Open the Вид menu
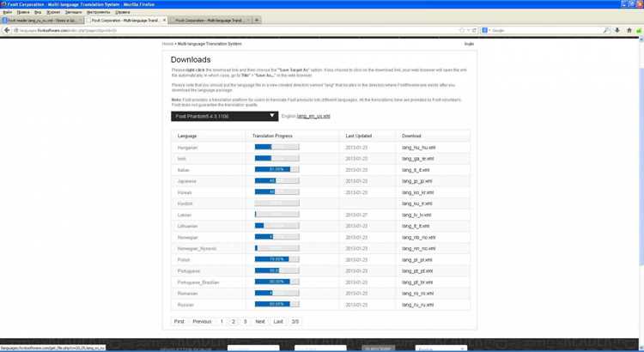 click(x=38, y=12)
